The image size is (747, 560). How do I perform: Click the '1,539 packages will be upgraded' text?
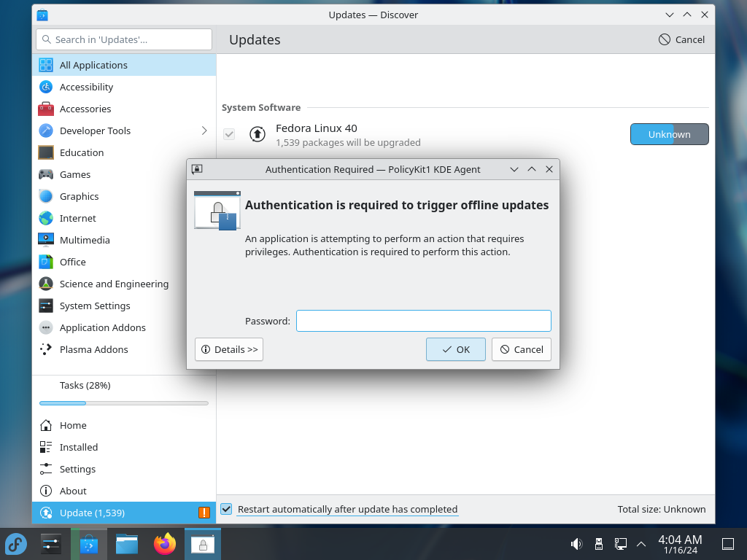pyautogui.click(x=348, y=142)
